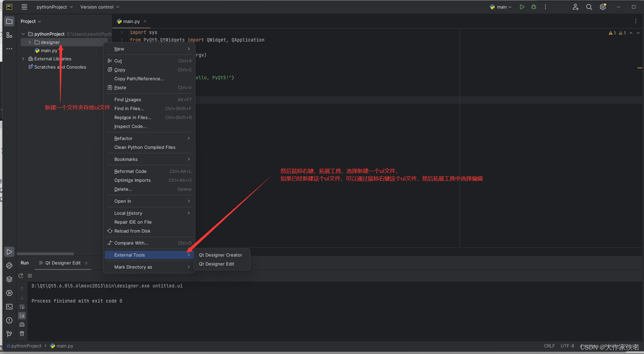Select Delete... context menu entry

[x=149, y=189]
